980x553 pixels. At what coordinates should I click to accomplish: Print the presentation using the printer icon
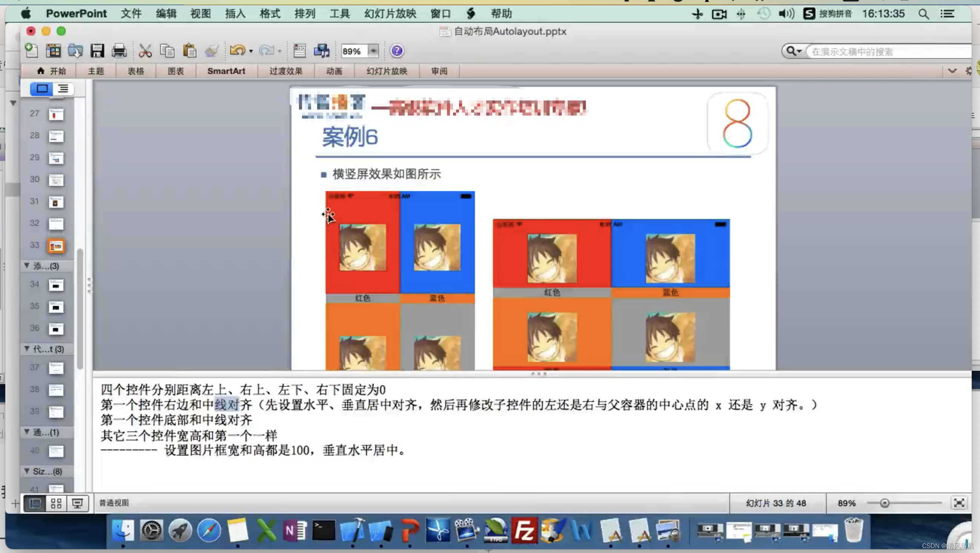pyautogui.click(x=119, y=51)
